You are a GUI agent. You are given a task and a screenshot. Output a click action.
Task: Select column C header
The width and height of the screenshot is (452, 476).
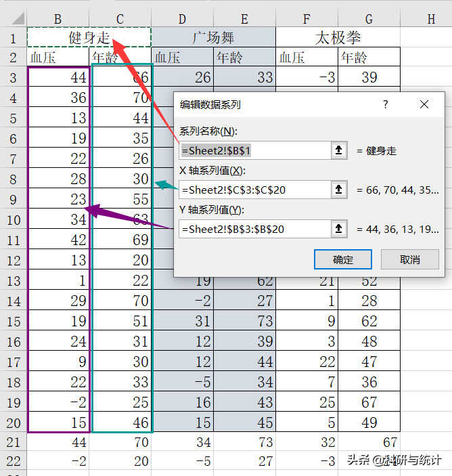(120, 19)
